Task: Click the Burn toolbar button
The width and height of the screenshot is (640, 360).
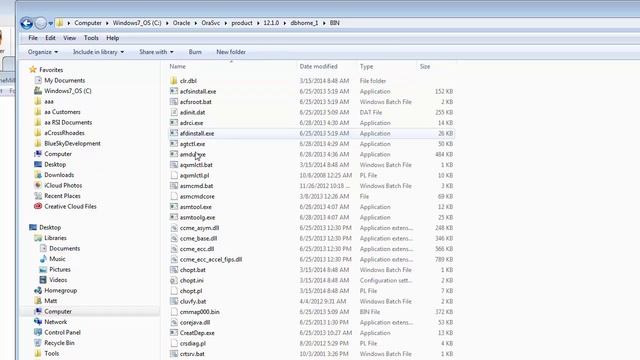Action: click(x=195, y=52)
